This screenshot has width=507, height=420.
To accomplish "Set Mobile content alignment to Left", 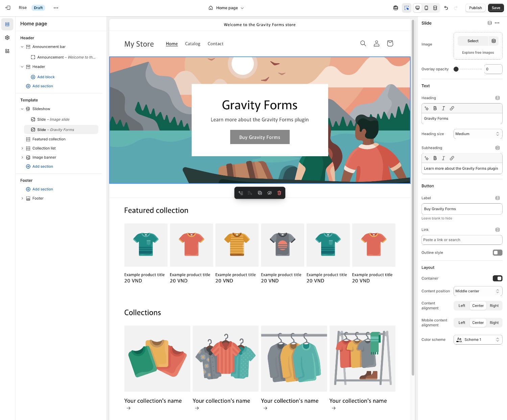I will tap(462, 323).
